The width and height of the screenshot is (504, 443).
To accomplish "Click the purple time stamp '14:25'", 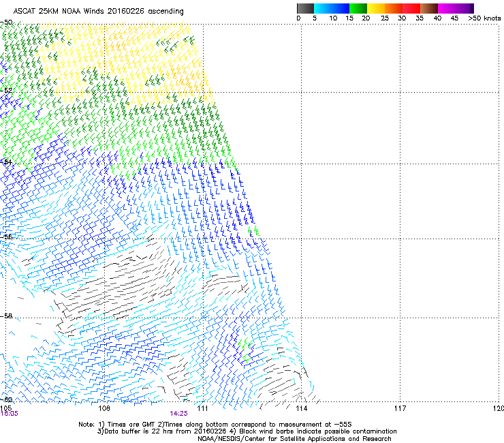I will 178,414.
